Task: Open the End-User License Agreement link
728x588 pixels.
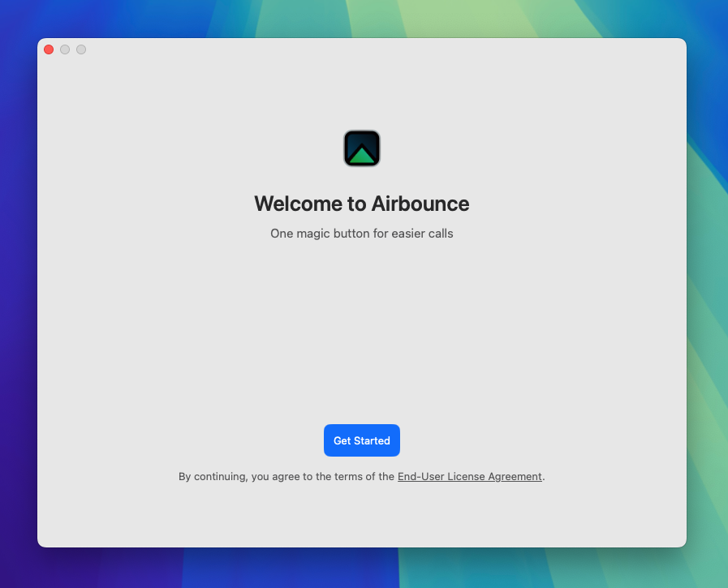Action: pos(469,477)
